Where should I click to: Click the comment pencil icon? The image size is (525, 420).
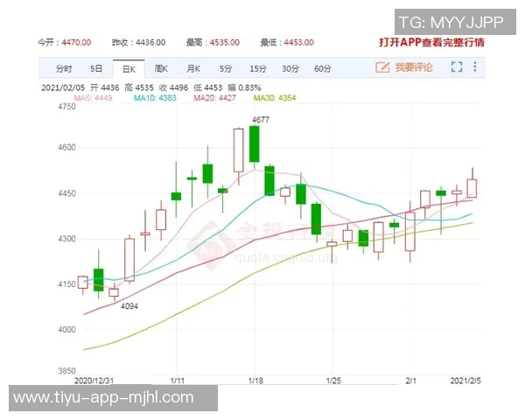(x=382, y=67)
